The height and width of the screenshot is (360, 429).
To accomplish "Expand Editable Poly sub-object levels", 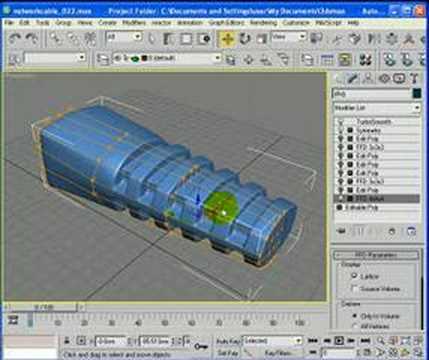I will [x=340, y=207].
